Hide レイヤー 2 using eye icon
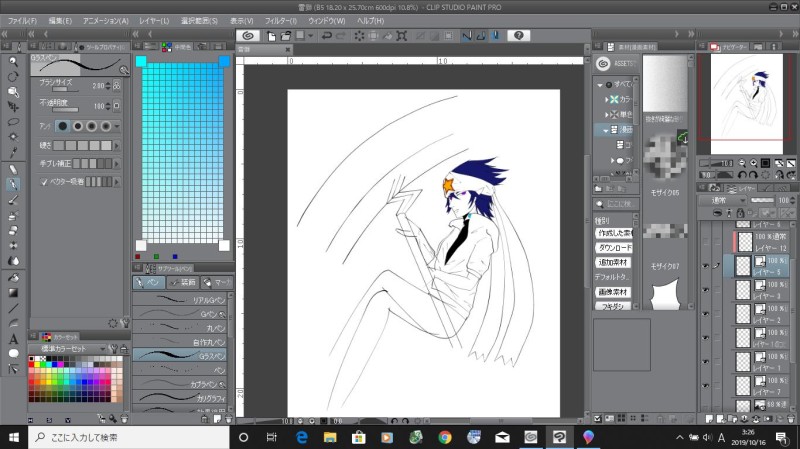 coord(706,314)
